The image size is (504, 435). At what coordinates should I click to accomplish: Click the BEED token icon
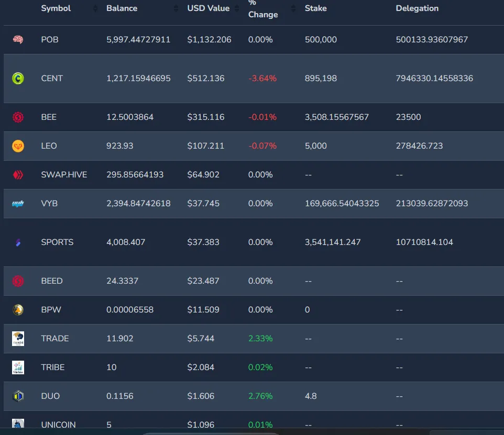coord(18,281)
